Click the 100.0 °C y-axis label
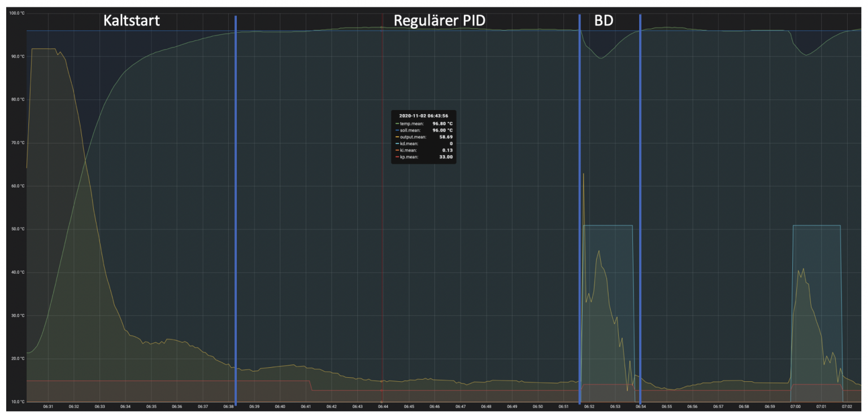The image size is (868, 414). point(17,13)
